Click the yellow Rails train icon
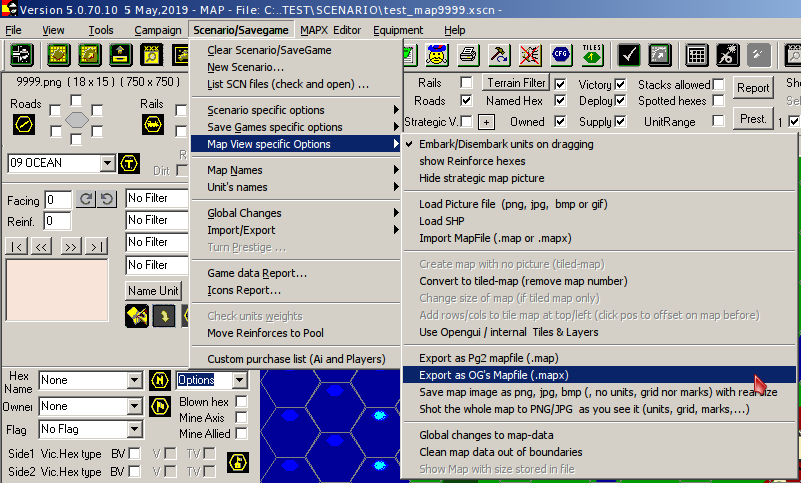801x483 pixels. pos(153,124)
